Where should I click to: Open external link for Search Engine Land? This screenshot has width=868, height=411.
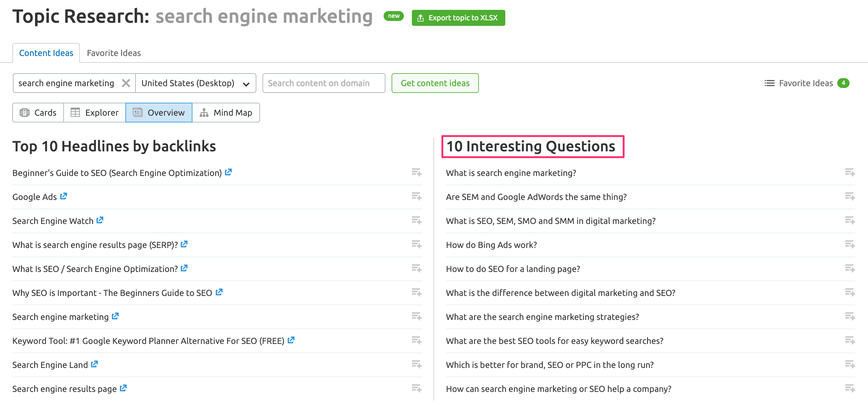click(x=94, y=364)
